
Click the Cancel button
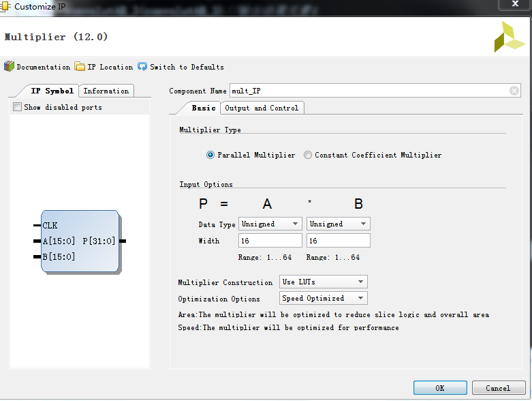point(498,388)
